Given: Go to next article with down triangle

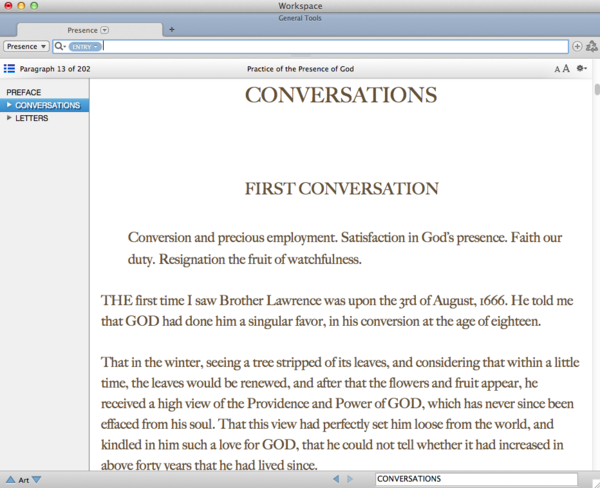Looking at the screenshot, I should pos(36,479).
